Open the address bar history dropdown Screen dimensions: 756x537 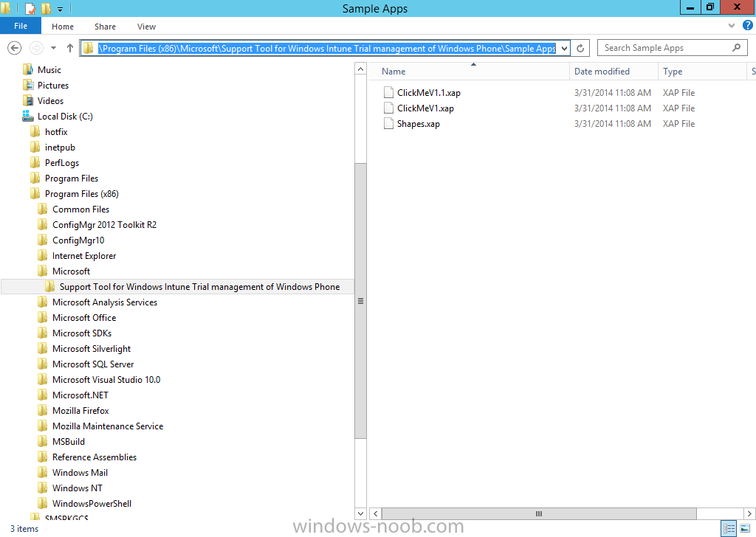(564, 48)
